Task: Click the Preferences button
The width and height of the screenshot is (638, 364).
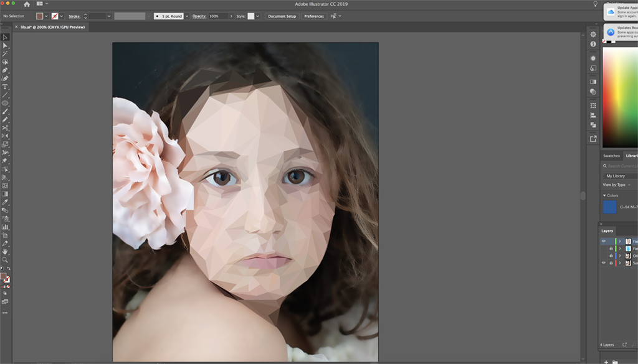Action: 314,16
